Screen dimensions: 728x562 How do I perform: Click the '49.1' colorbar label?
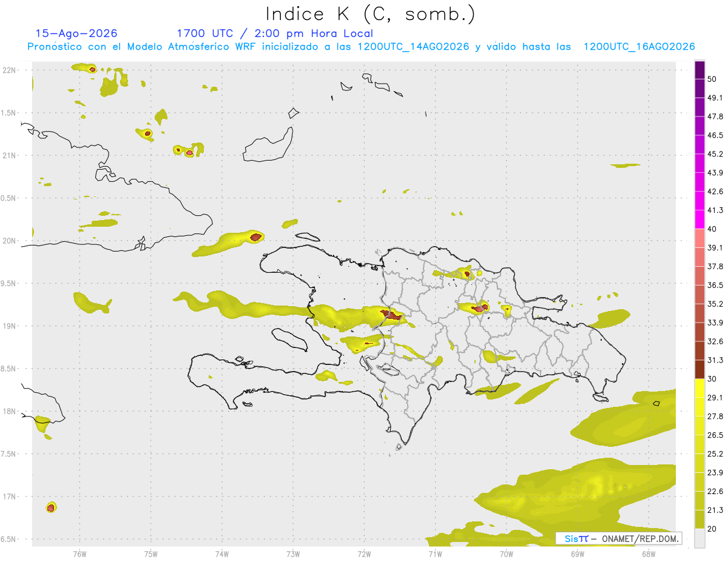click(715, 98)
